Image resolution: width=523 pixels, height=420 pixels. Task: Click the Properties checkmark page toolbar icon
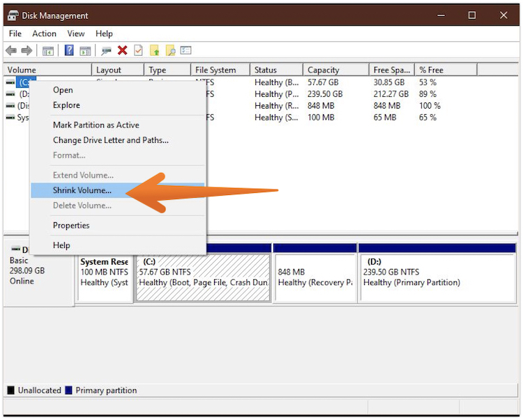tap(138, 51)
